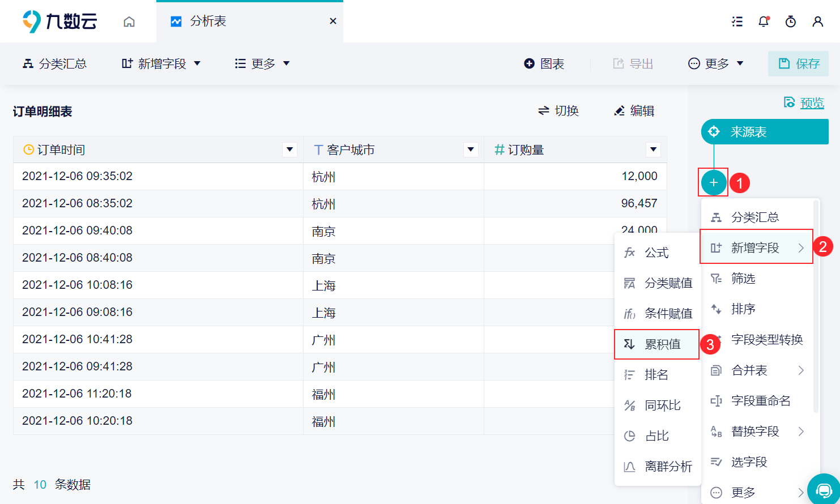Image resolution: width=840 pixels, height=504 pixels.
Task: Open the 预览 preview link
Action: click(804, 102)
